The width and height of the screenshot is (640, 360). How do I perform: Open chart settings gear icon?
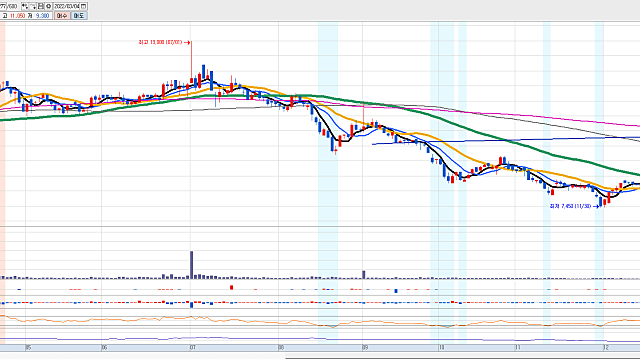click(x=49, y=6)
